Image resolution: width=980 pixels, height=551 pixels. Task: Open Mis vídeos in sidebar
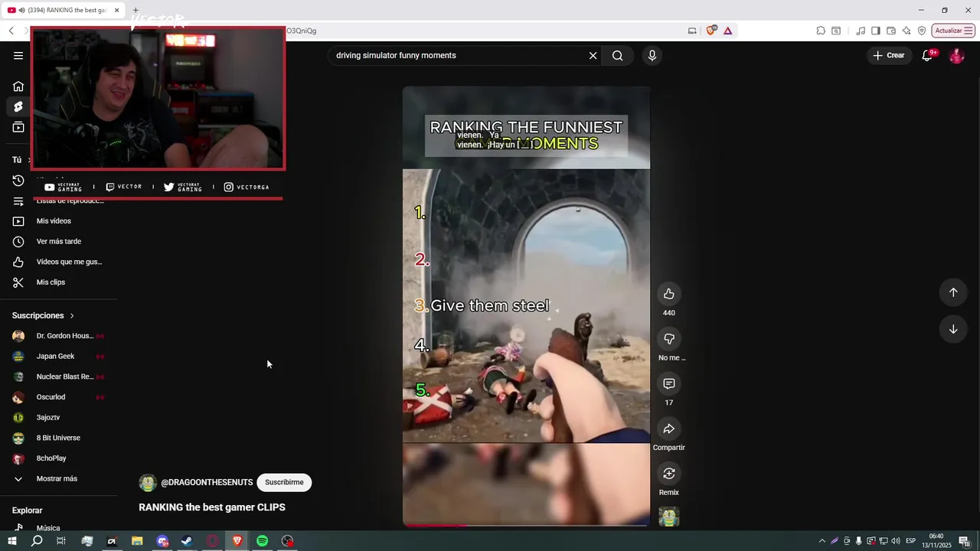pyautogui.click(x=54, y=221)
